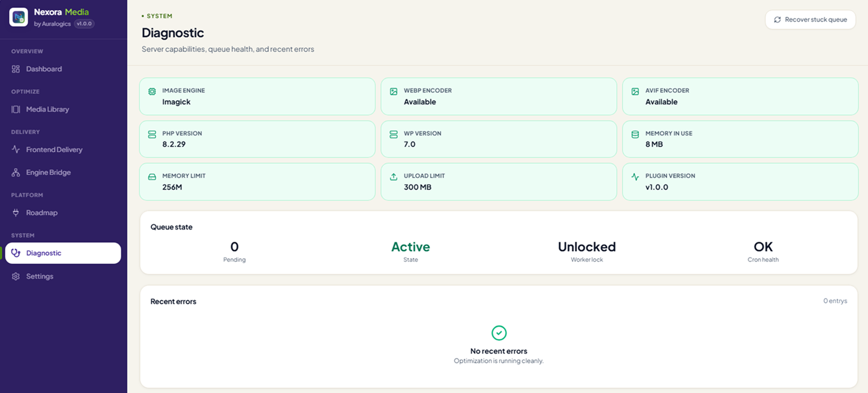The width and height of the screenshot is (868, 393).
Task: Go to Frontend Delivery
Action: click(x=63, y=149)
